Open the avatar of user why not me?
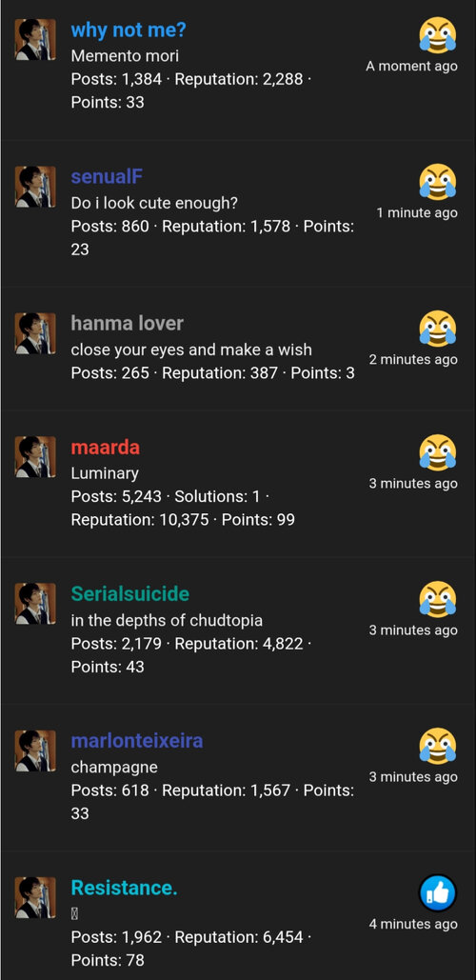This screenshot has width=476, height=980. click(35, 39)
